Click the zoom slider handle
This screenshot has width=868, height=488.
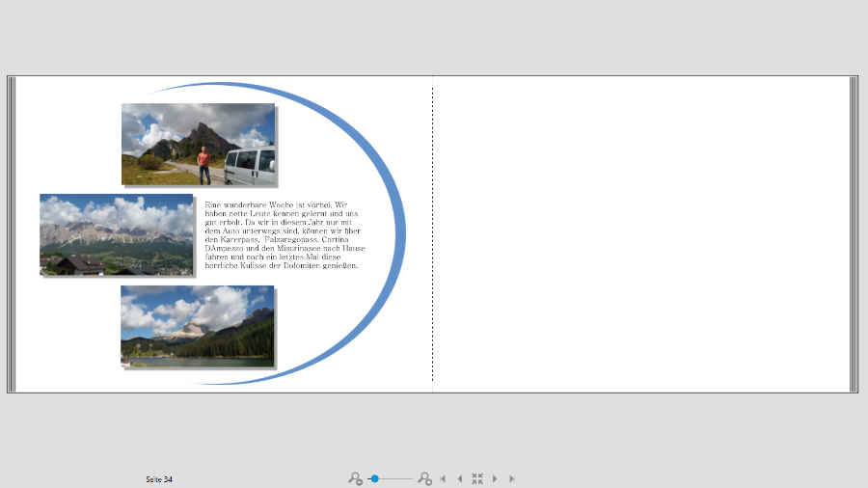[375, 478]
